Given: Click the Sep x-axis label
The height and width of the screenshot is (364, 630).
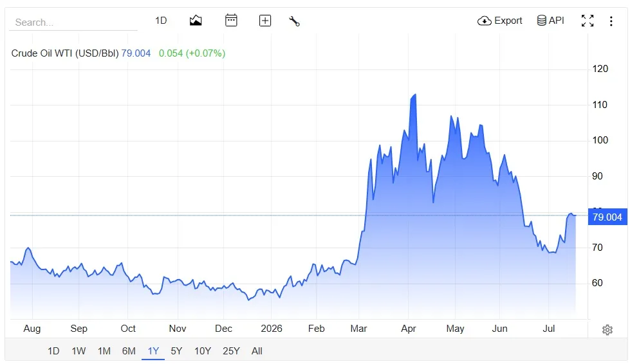Looking at the screenshot, I should pos(79,329).
